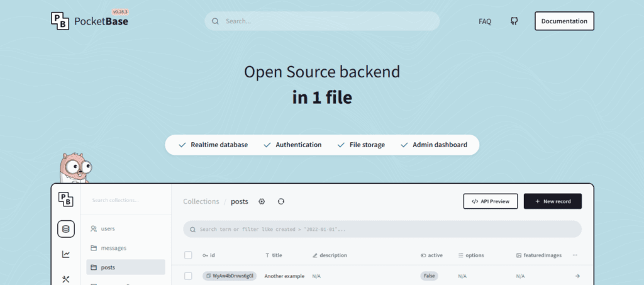Click the Go gopher mascot image

pos(75,167)
